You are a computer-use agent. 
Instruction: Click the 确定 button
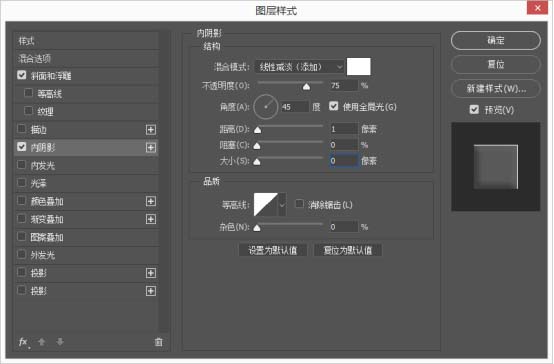495,40
